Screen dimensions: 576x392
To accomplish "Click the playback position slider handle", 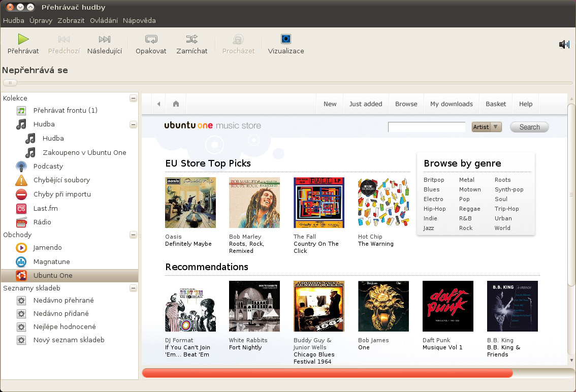I will click(x=10, y=83).
